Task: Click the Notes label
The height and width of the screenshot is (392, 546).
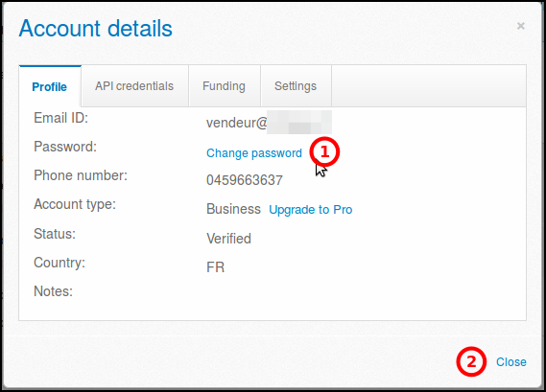Action: point(54,291)
